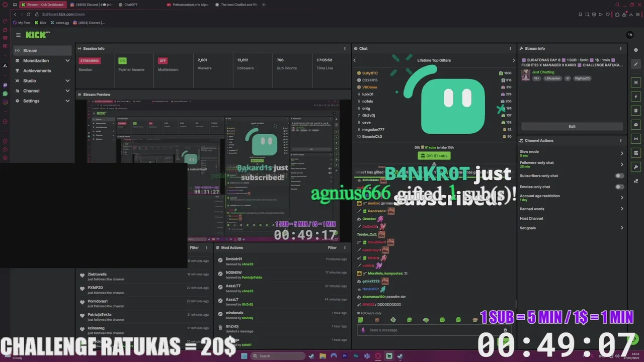Click the flightas23 tag
Image resolution: width=644 pixels, height=362 pixels.
click(582, 78)
